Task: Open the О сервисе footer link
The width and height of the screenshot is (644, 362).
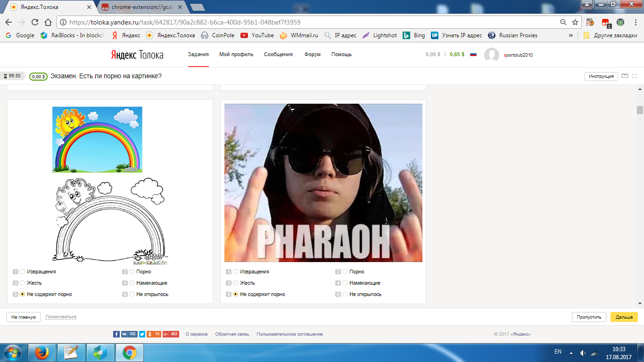Action: click(x=197, y=334)
